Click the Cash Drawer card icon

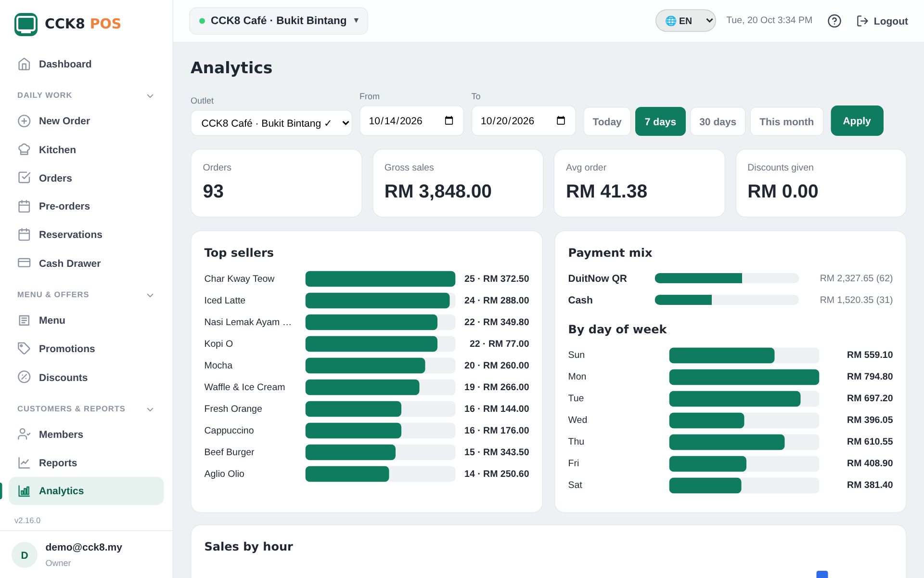(24, 263)
